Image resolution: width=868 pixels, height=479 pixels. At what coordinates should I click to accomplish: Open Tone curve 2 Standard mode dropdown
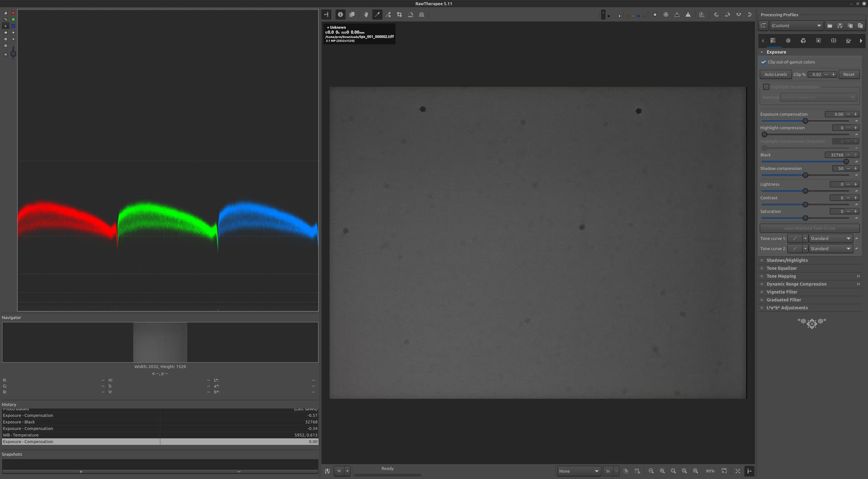point(831,249)
